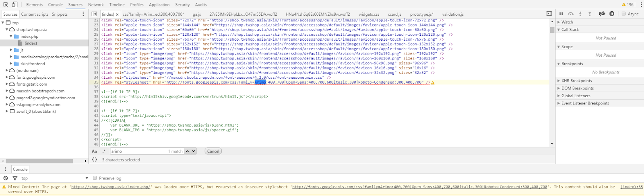Toggle match case in search bar

click(94, 151)
